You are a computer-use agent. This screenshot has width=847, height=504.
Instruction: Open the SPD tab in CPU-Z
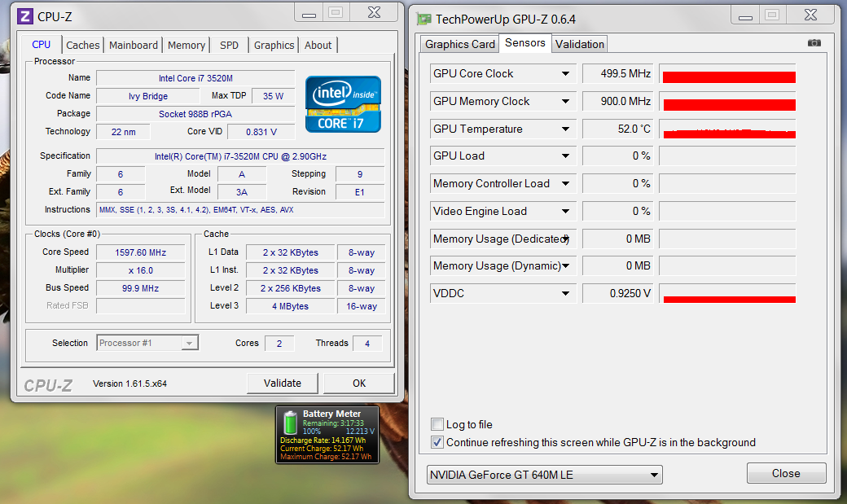point(229,46)
